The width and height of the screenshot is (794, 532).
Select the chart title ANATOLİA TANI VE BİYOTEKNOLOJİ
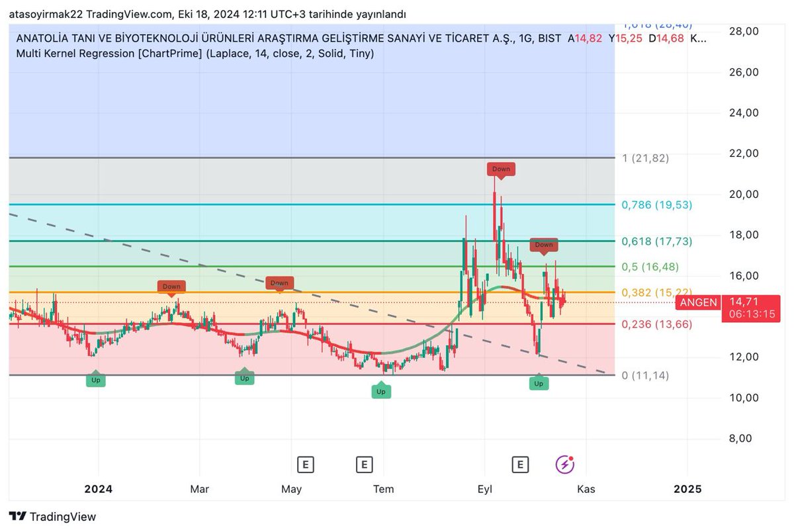(288, 39)
